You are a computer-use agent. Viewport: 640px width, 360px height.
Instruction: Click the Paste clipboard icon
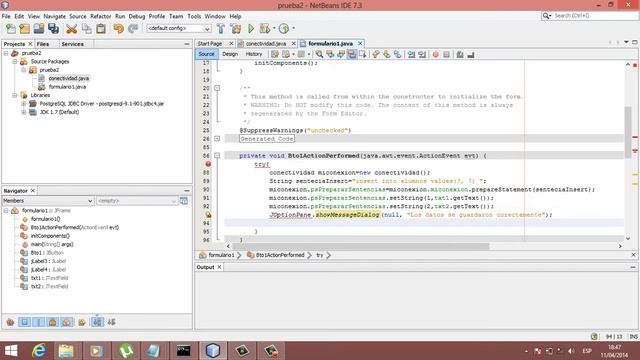click(x=101, y=29)
